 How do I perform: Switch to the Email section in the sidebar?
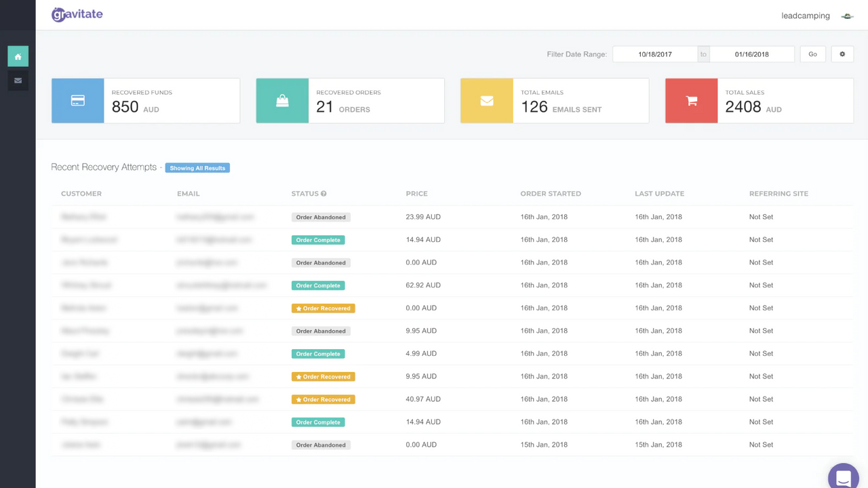[18, 80]
